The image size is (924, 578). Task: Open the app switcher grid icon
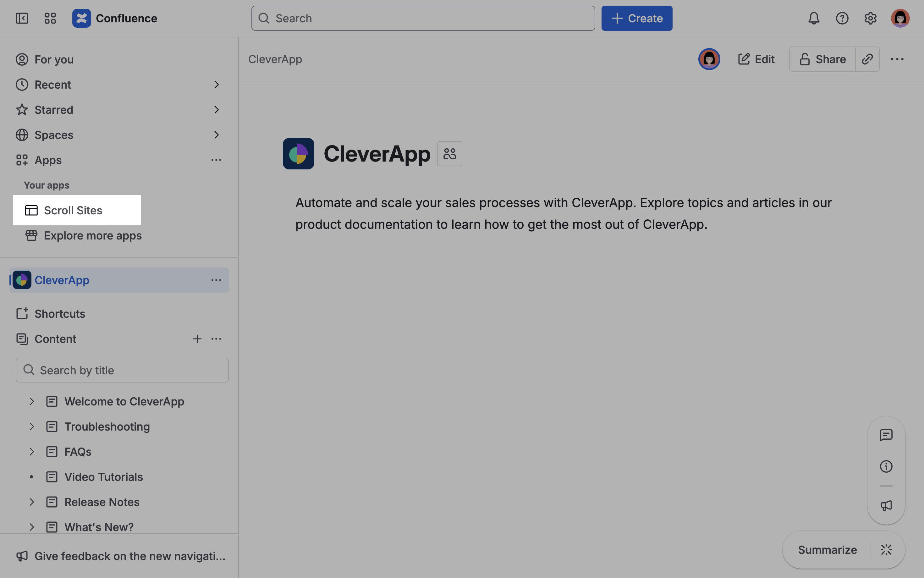pos(50,18)
